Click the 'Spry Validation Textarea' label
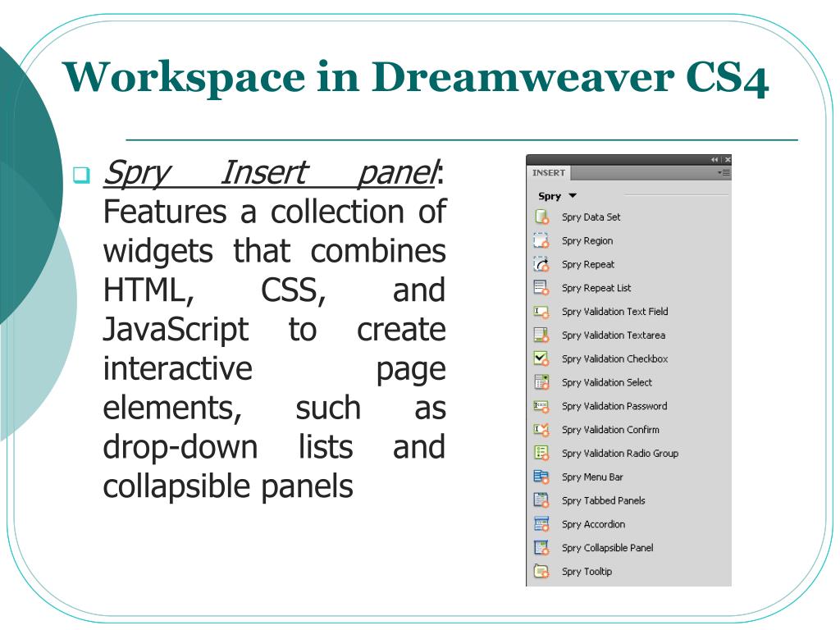Viewport: 840px width, 630px height. point(614,335)
